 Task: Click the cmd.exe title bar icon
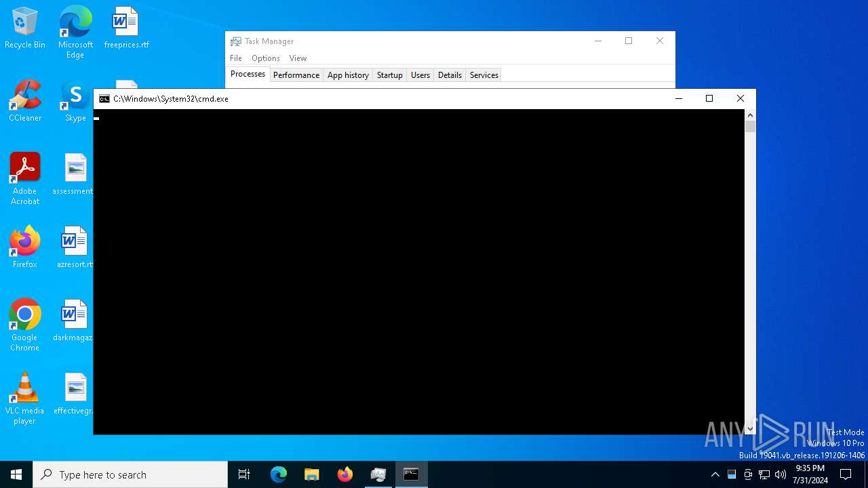pos(104,99)
